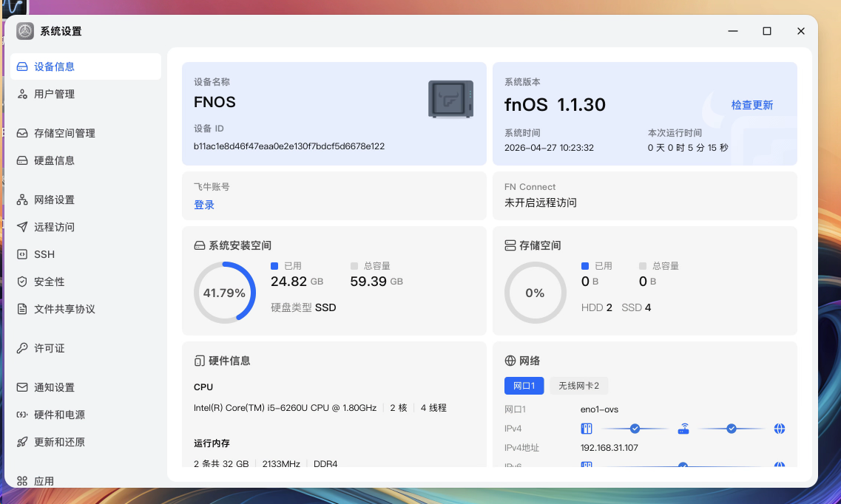841x504 pixels.
Task: Click 未开启远程访问 status text
Action: point(541,202)
